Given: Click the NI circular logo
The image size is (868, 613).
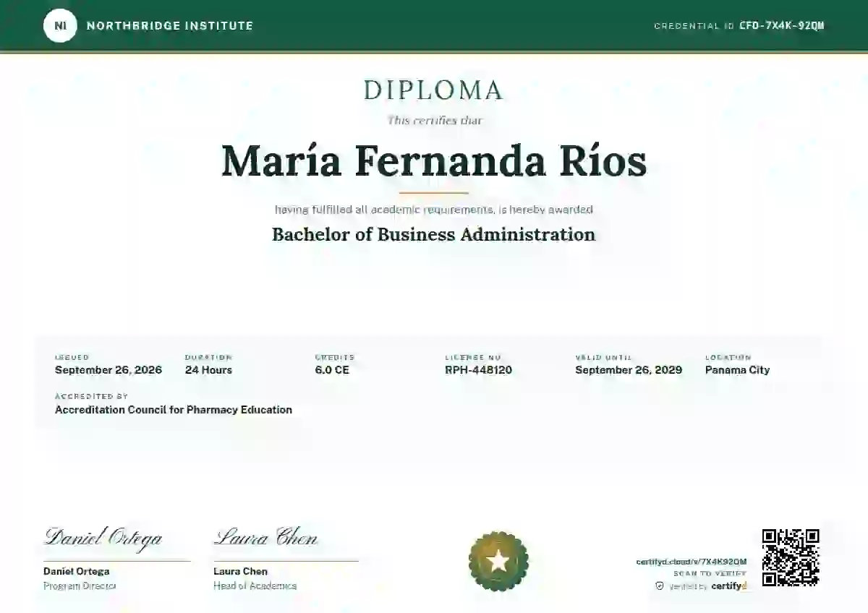Looking at the screenshot, I should coord(59,26).
